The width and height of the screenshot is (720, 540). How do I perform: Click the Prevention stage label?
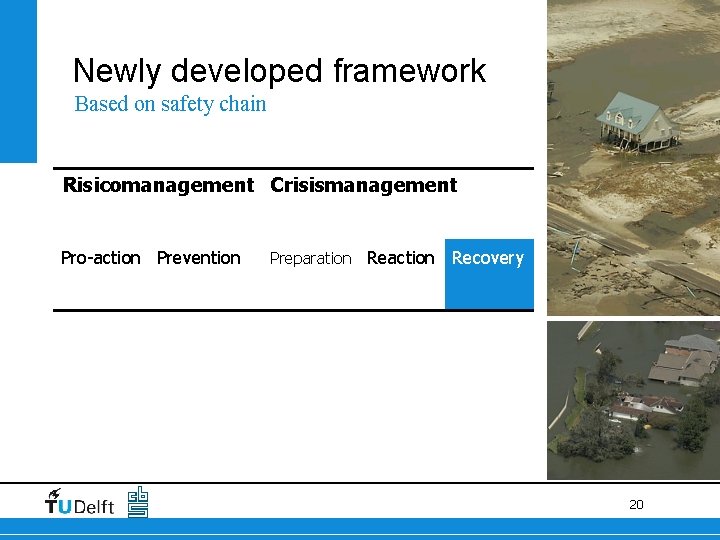pyautogui.click(x=198, y=258)
